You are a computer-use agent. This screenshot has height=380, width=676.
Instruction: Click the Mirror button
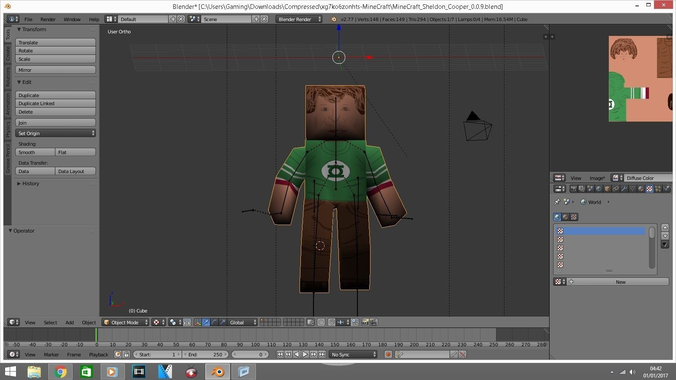pyautogui.click(x=55, y=70)
